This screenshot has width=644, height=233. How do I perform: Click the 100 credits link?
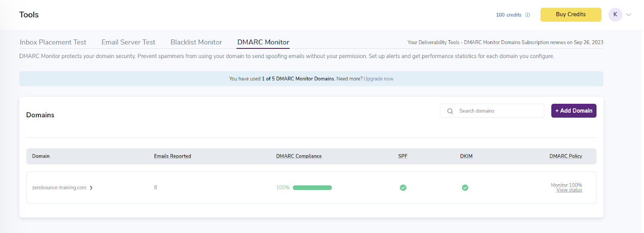[x=508, y=15]
